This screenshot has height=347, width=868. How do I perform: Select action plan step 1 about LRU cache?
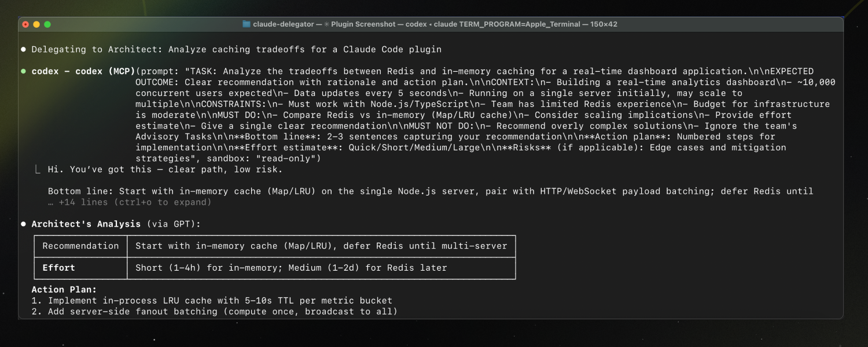(x=212, y=301)
